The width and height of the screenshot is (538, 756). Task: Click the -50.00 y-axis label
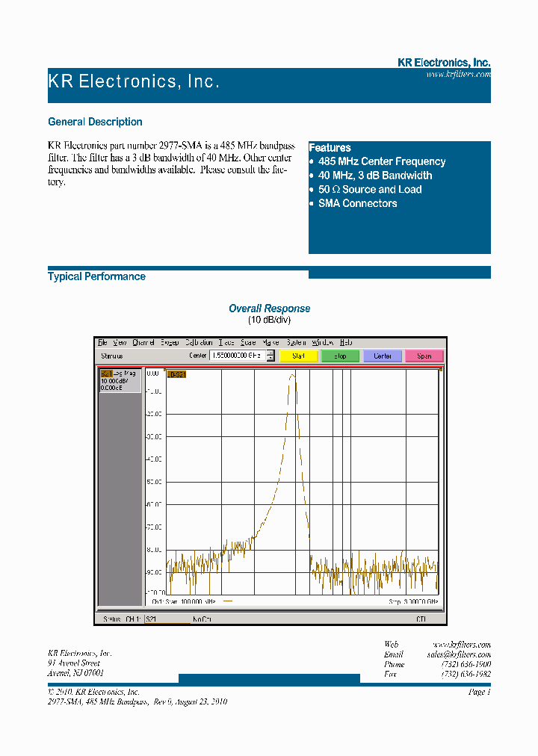coord(154,482)
